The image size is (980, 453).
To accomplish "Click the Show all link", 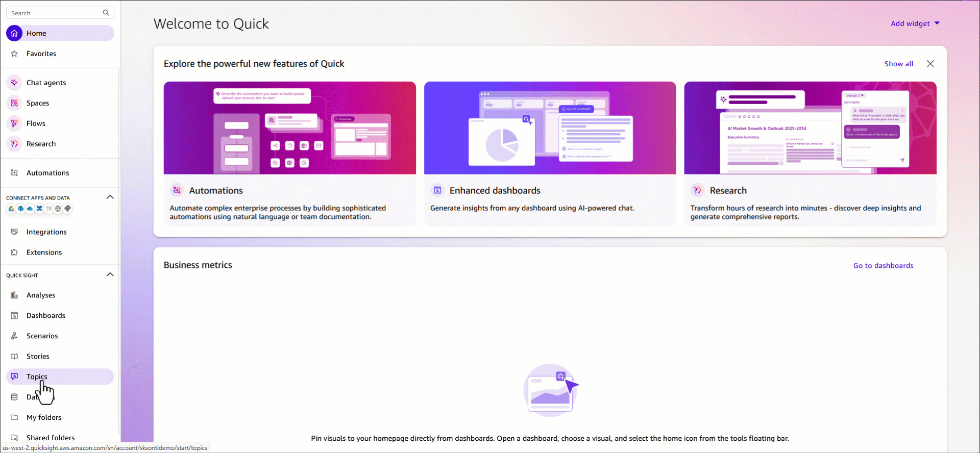I will tap(898, 64).
